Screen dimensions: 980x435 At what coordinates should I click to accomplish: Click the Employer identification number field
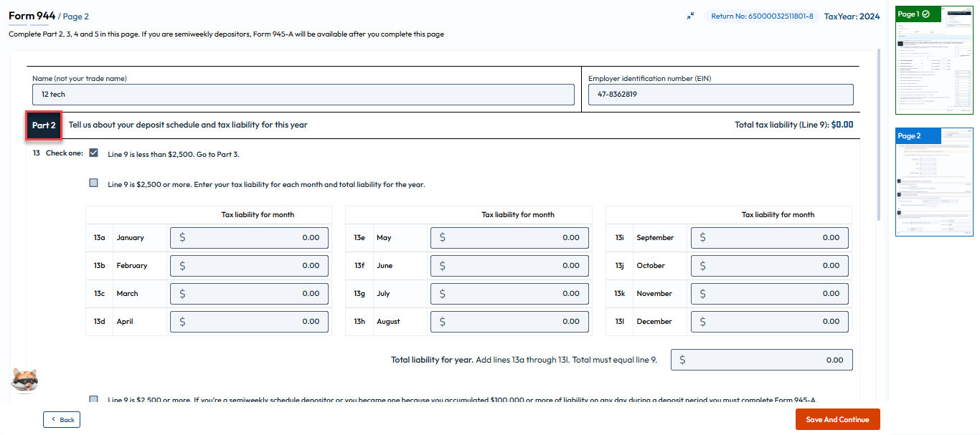pyautogui.click(x=721, y=95)
